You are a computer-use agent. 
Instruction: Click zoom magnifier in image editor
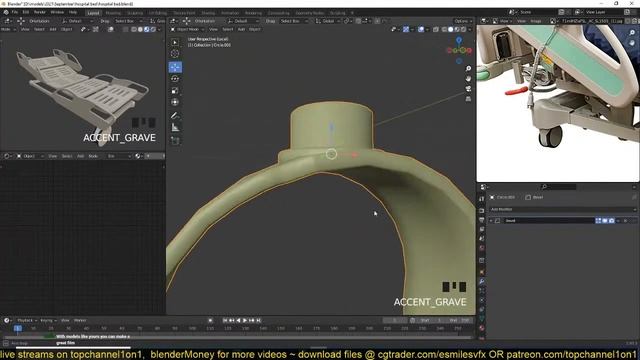[x=632, y=33]
